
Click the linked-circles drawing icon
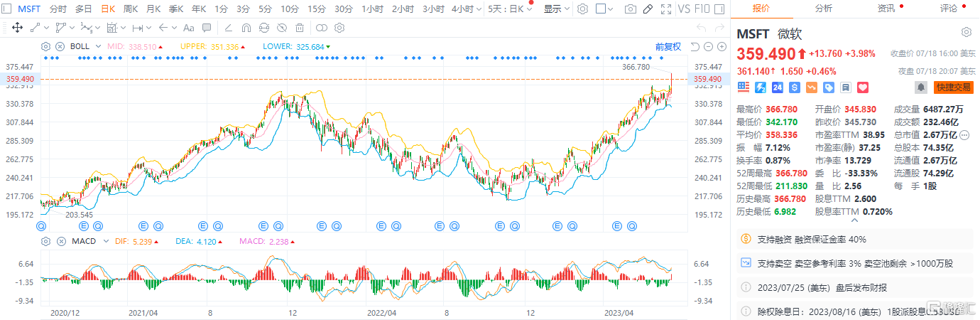321,28
